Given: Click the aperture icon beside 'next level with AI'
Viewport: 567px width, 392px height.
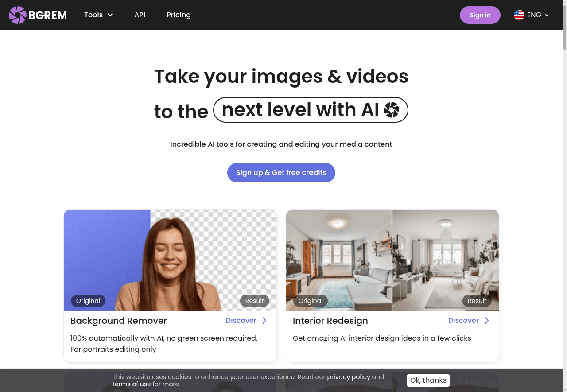Looking at the screenshot, I should click(392, 110).
